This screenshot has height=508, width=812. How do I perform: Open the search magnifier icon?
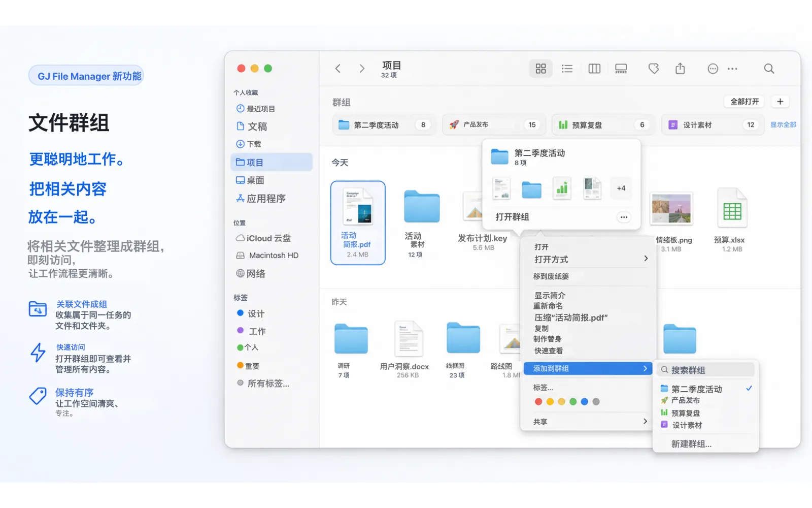(769, 69)
